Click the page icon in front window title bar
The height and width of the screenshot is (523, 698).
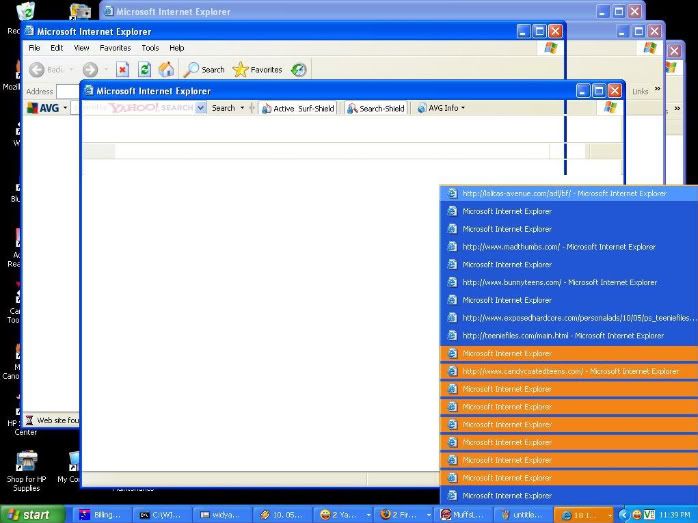pos(89,90)
